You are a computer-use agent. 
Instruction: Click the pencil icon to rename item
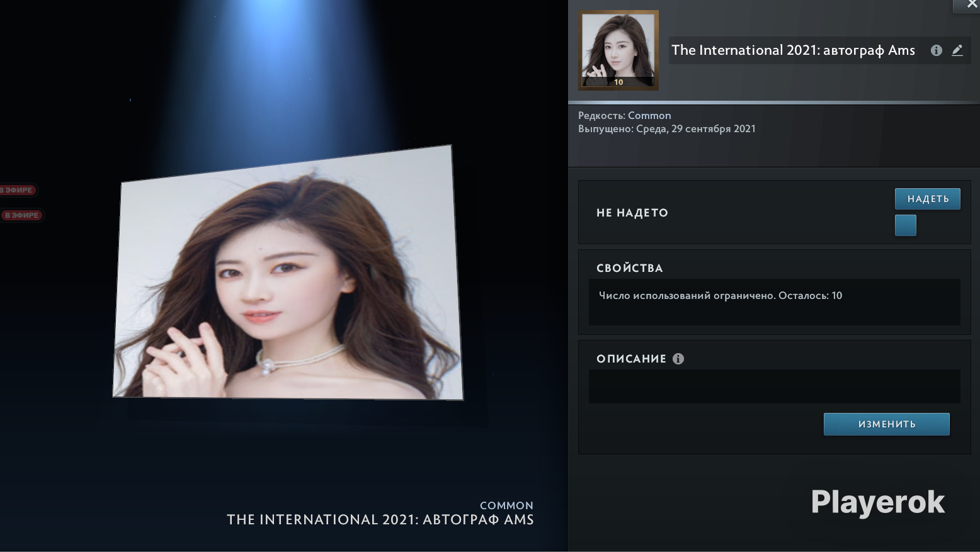(957, 50)
